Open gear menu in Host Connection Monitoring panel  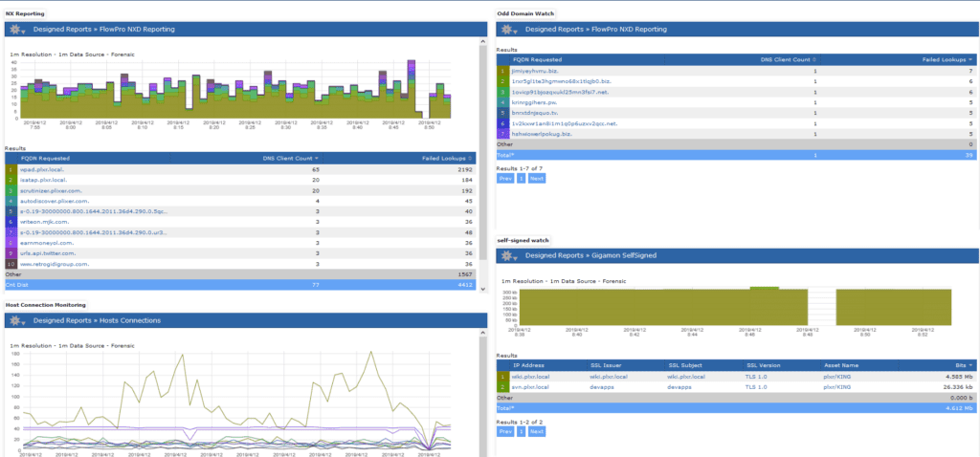17,321
